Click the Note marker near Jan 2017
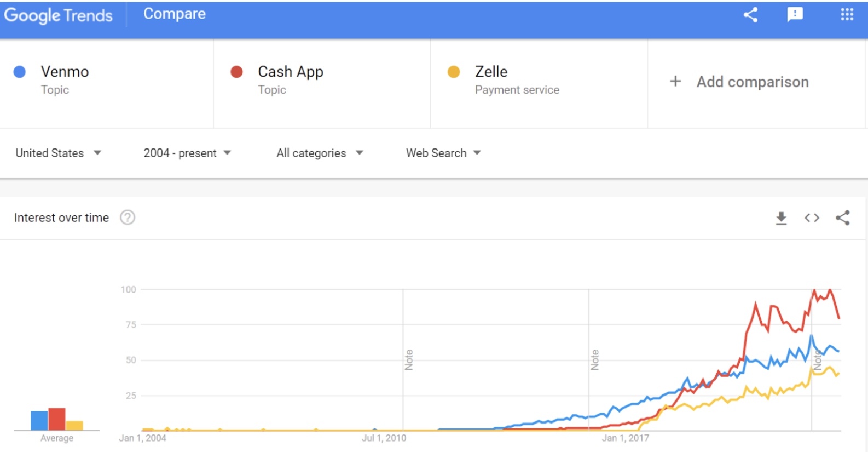 click(595, 360)
